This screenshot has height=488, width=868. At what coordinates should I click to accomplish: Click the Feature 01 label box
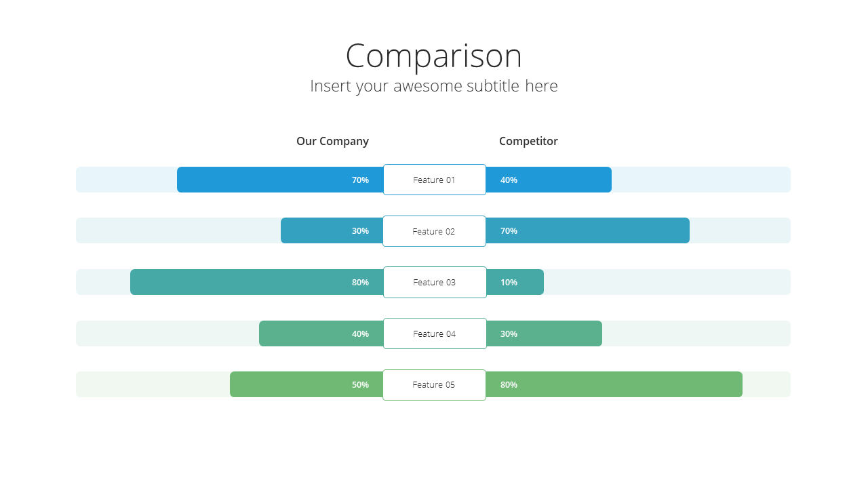435,180
